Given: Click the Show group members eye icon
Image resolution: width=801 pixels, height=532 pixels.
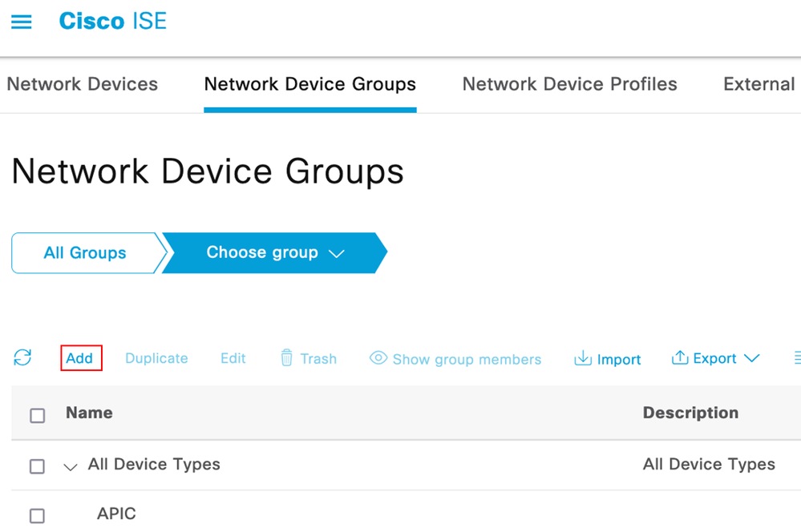Looking at the screenshot, I should [378, 358].
